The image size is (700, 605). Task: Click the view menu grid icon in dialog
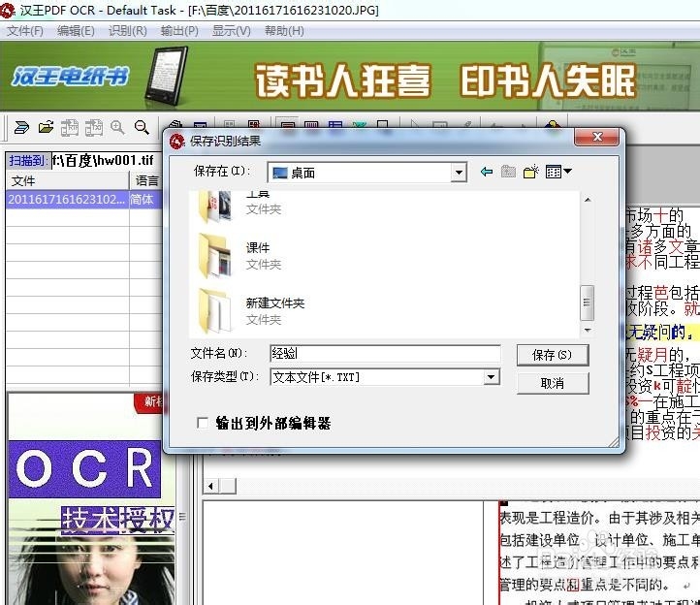click(x=554, y=172)
